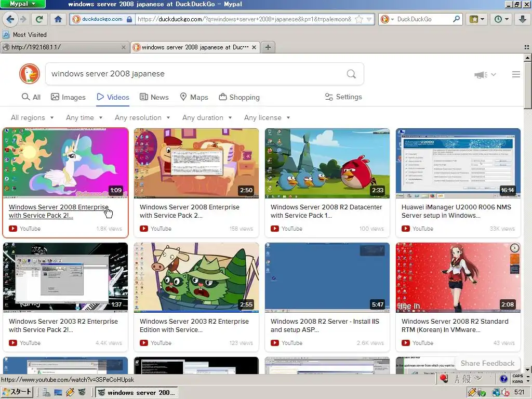Image resolution: width=532 pixels, height=399 pixels.
Task: Close the windows server 2008 japanese tab
Action: pyautogui.click(x=254, y=47)
